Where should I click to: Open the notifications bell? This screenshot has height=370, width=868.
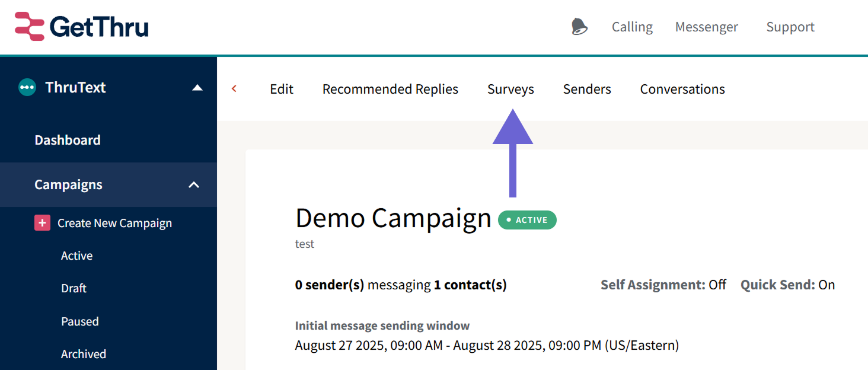tap(579, 27)
